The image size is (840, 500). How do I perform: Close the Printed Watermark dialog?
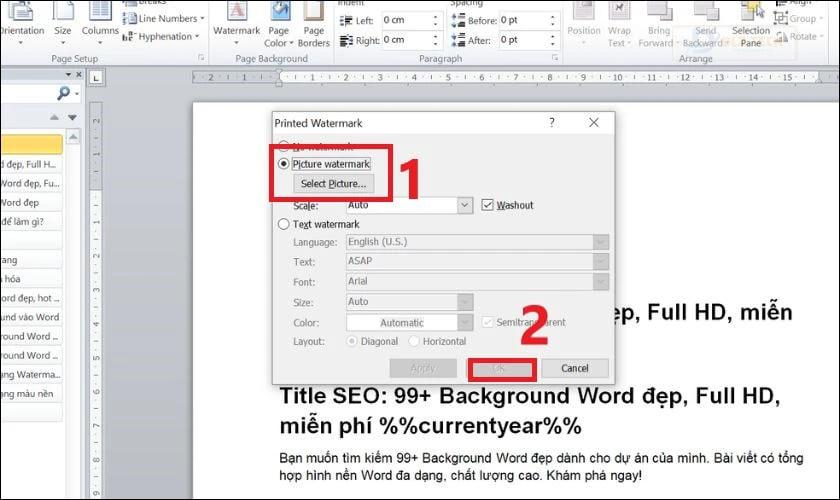pyautogui.click(x=594, y=122)
